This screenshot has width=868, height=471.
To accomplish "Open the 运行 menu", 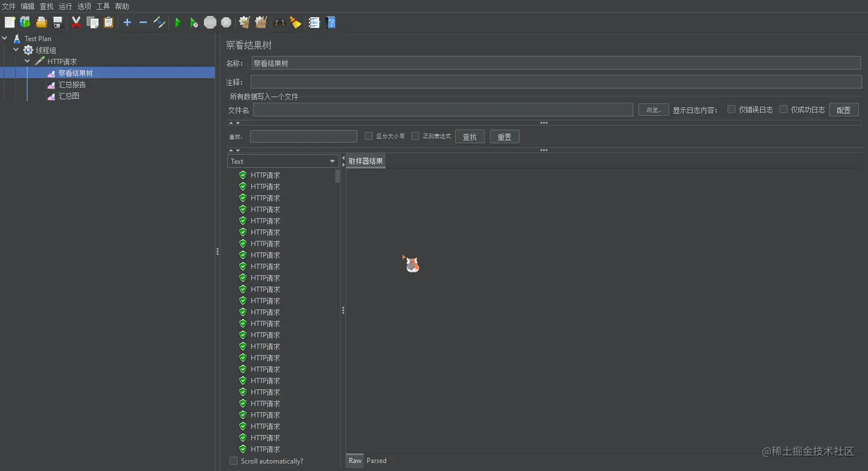I will (65, 6).
